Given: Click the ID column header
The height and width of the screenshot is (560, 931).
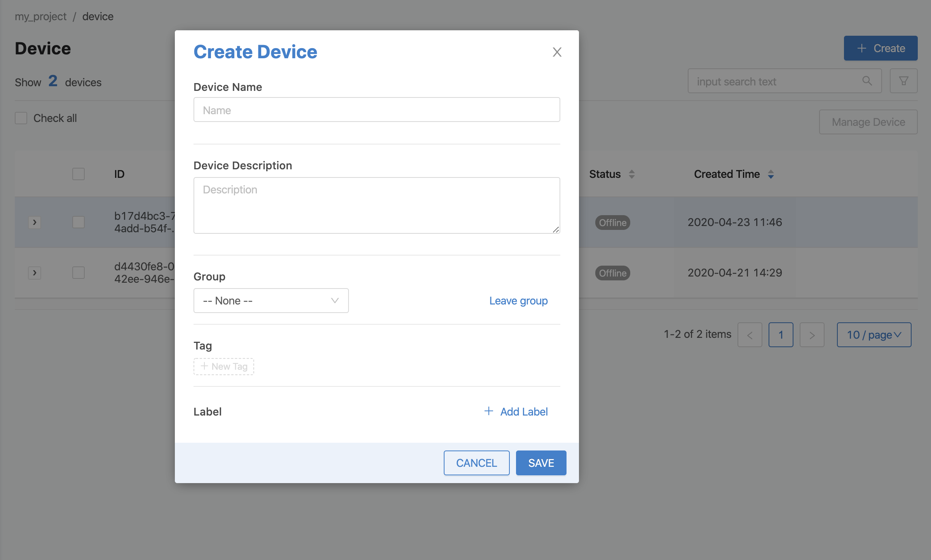Looking at the screenshot, I should click(119, 174).
